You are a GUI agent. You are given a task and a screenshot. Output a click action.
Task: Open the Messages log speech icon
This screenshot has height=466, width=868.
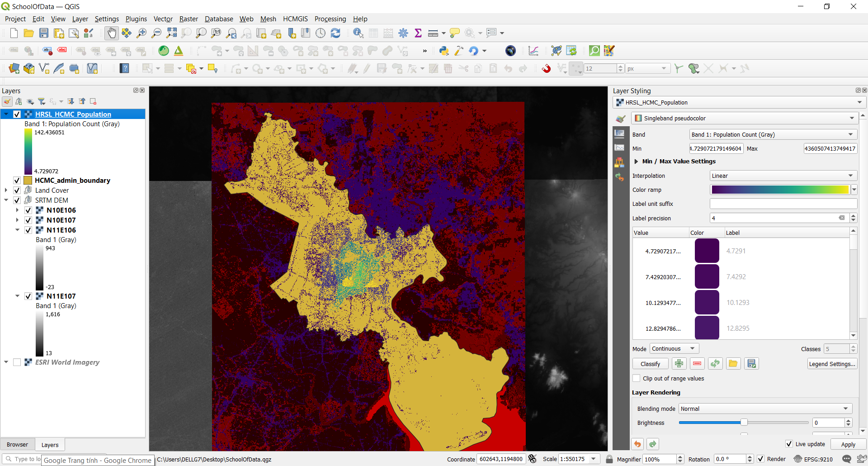pos(847,459)
